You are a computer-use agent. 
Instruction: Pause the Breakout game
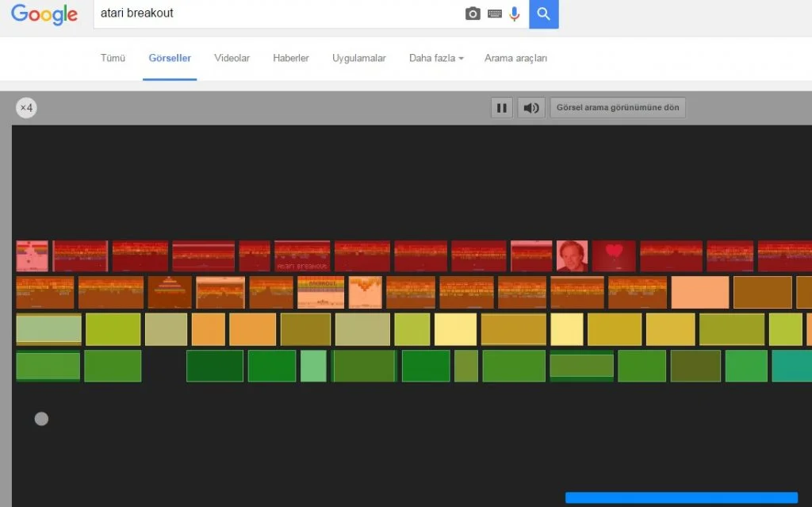501,108
